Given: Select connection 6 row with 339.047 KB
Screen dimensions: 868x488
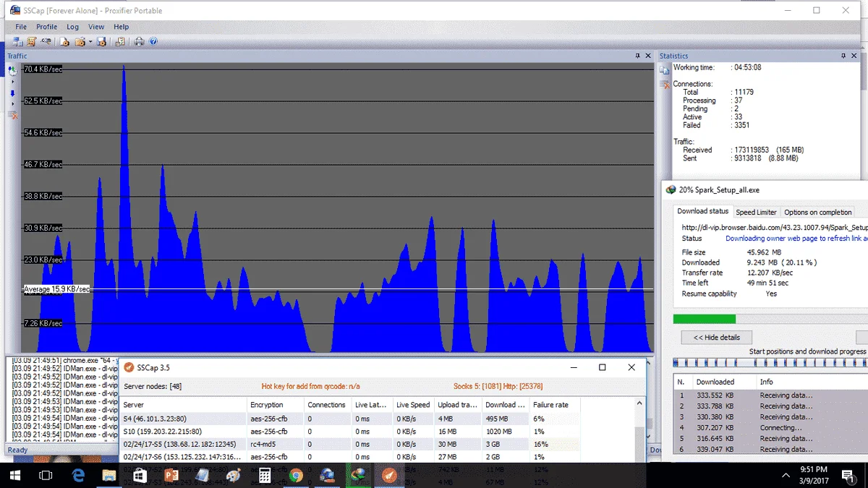Looking at the screenshot, I should pyautogui.click(x=770, y=450).
